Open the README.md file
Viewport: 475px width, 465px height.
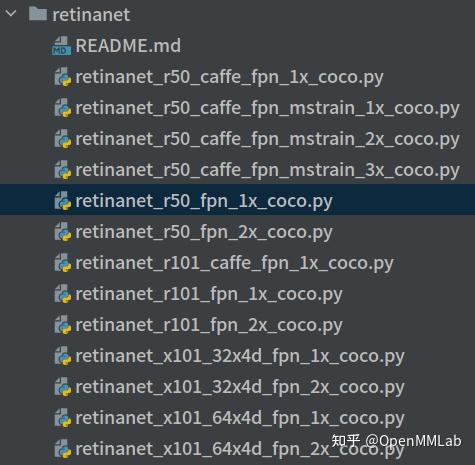tap(128, 46)
